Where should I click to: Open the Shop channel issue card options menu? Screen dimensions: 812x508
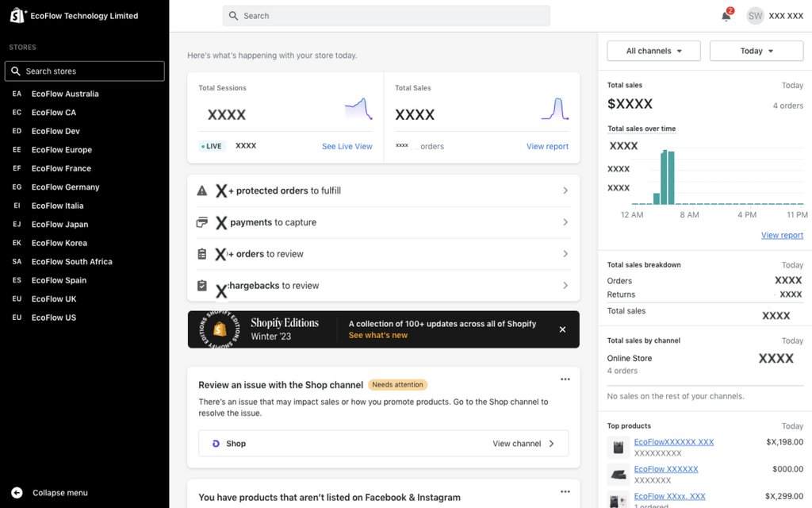tap(565, 379)
